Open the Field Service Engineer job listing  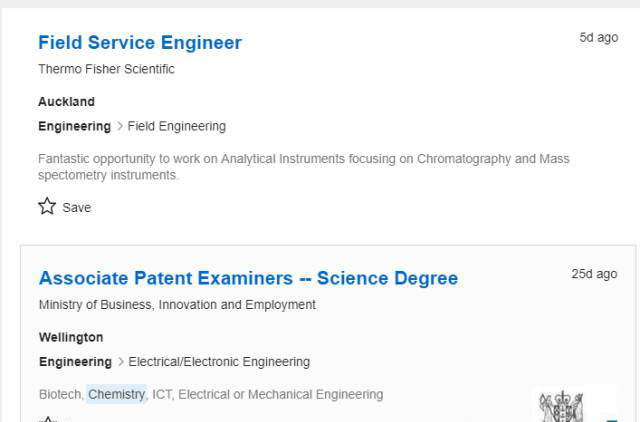tap(140, 43)
